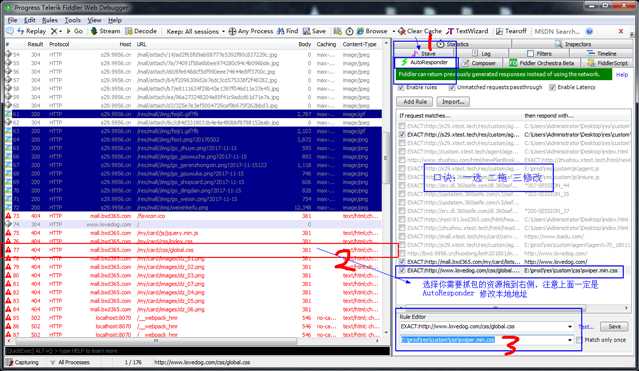
Task: Click the Browse toolbar button
Action: click(372, 31)
